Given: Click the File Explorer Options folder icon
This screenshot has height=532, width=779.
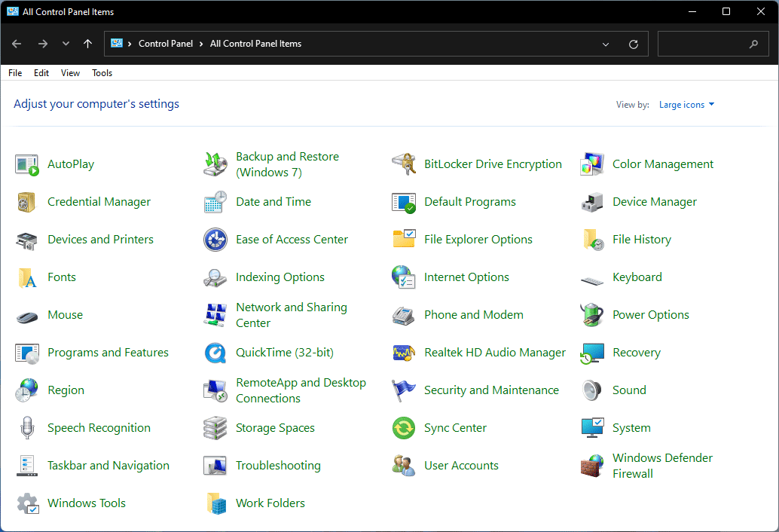Looking at the screenshot, I should point(403,239).
